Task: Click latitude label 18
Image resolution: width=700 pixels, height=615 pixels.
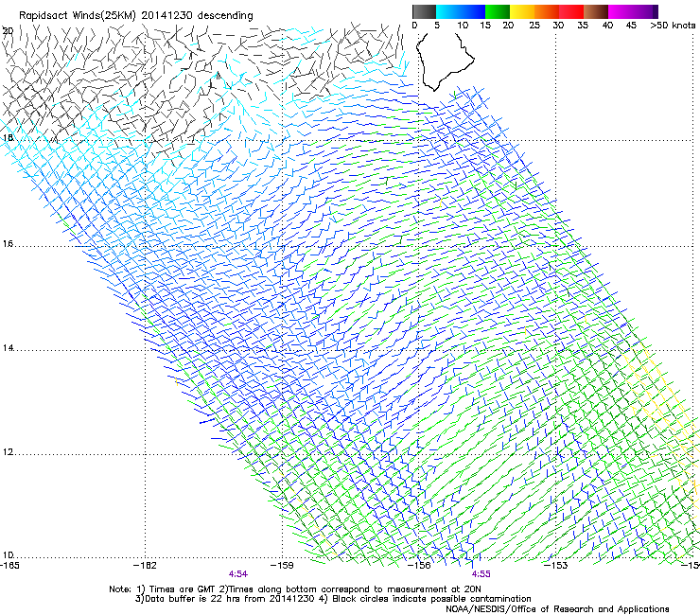Action: click(x=8, y=137)
